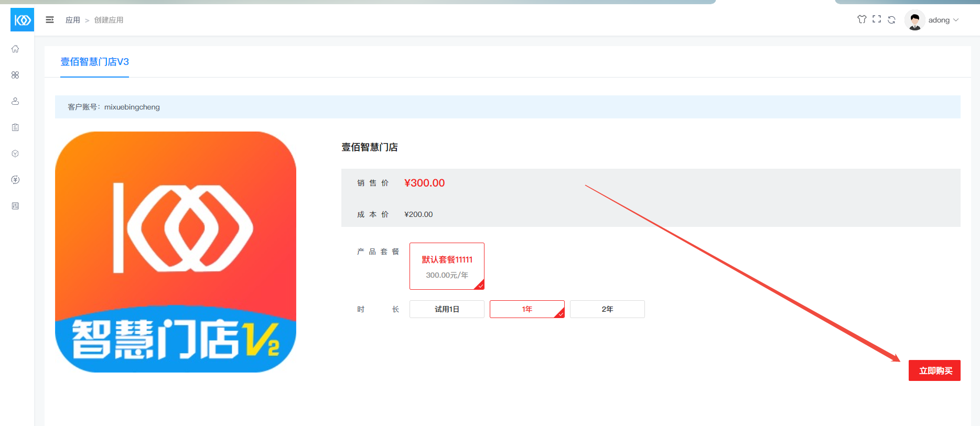Click the adong user avatar
Viewport: 980px width, 426px height.
[x=915, y=20]
